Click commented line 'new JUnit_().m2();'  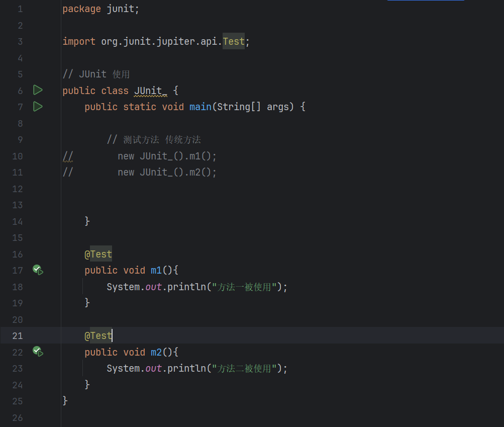click(167, 172)
